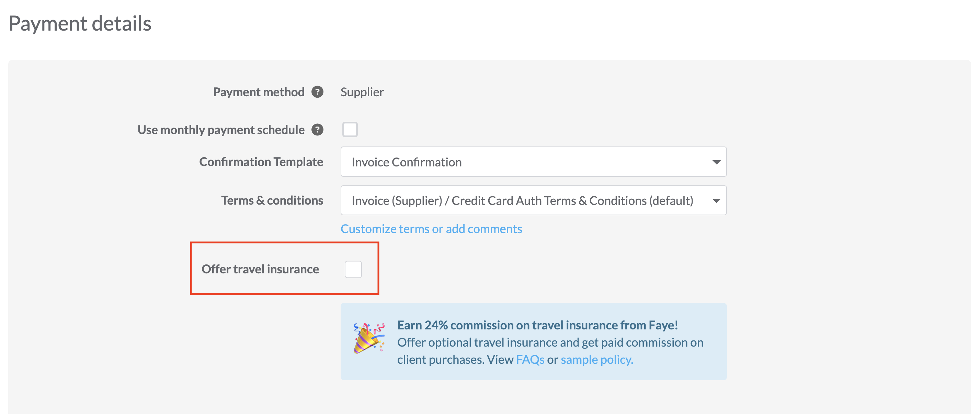Click the Earn 24% commission headline

click(x=537, y=325)
